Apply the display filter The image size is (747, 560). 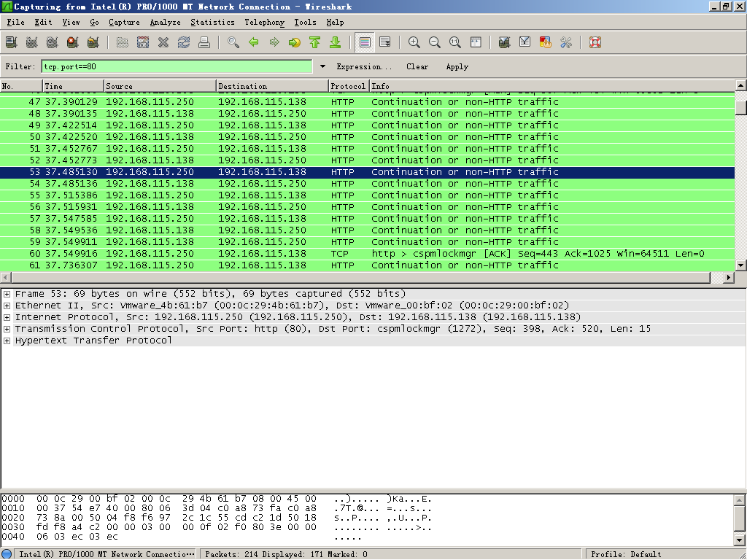(x=457, y=66)
